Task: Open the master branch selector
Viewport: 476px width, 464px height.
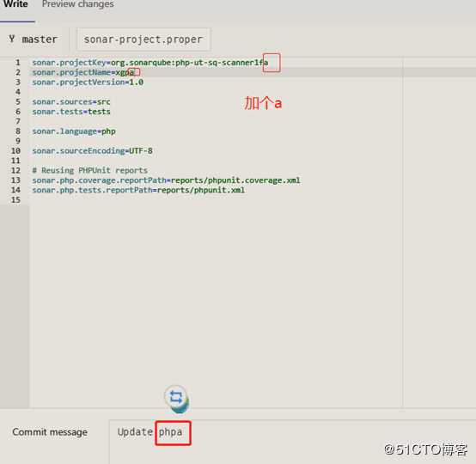Action: pyautogui.click(x=34, y=40)
